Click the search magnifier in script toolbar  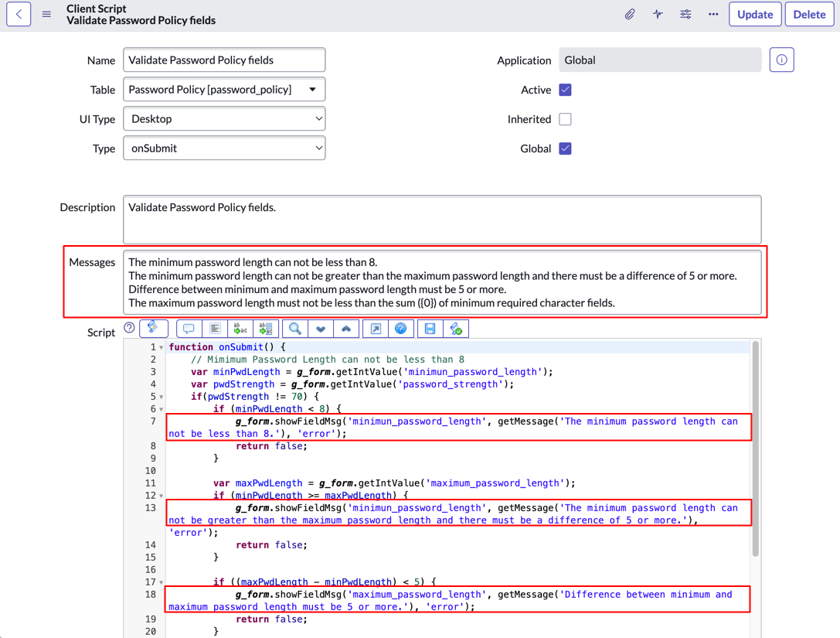pyautogui.click(x=295, y=329)
